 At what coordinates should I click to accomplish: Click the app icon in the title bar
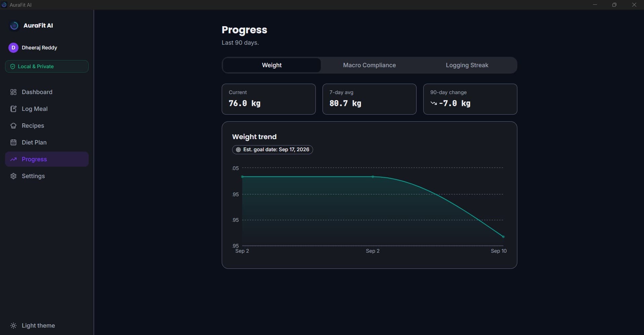tap(4, 5)
